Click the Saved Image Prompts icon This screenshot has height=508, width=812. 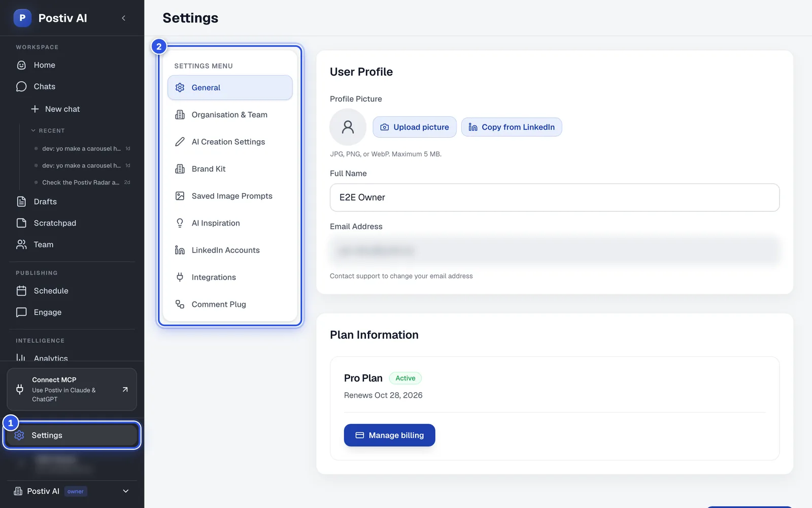click(x=180, y=196)
